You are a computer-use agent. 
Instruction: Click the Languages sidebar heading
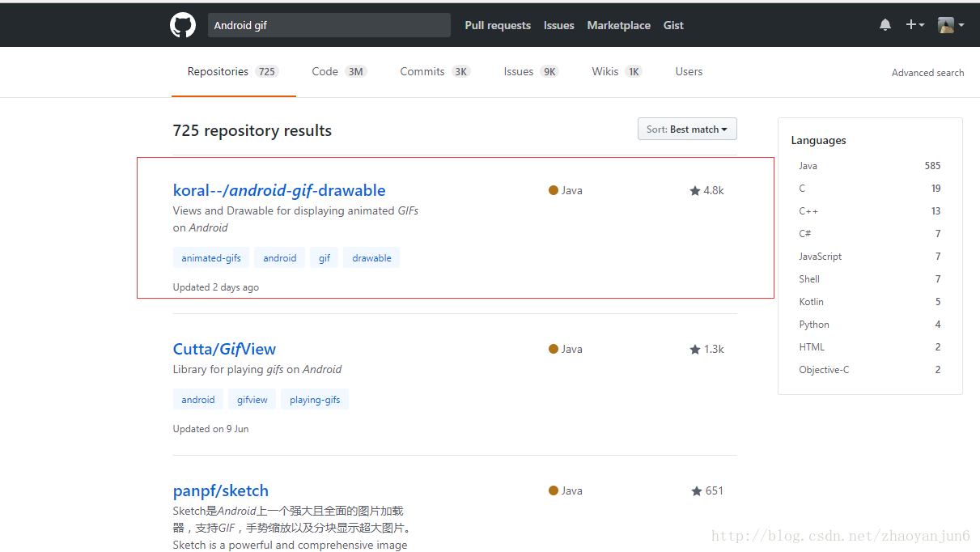click(x=818, y=141)
